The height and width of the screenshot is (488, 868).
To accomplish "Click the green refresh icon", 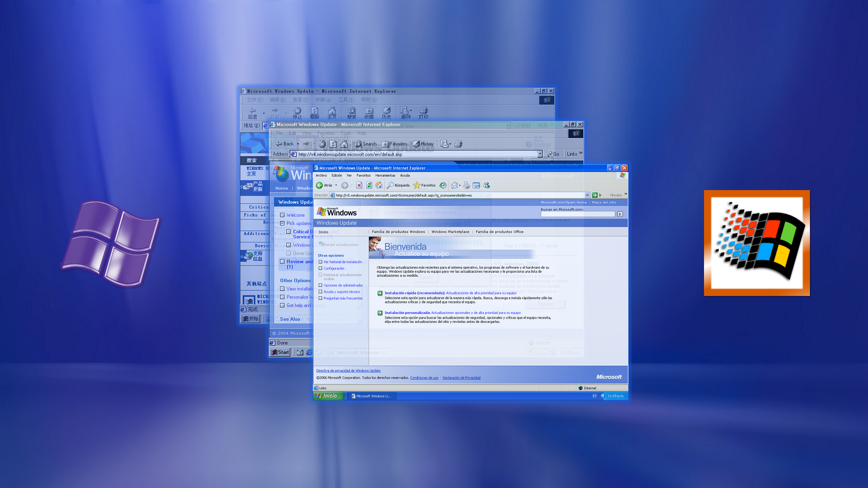I will tap(369, 185).
